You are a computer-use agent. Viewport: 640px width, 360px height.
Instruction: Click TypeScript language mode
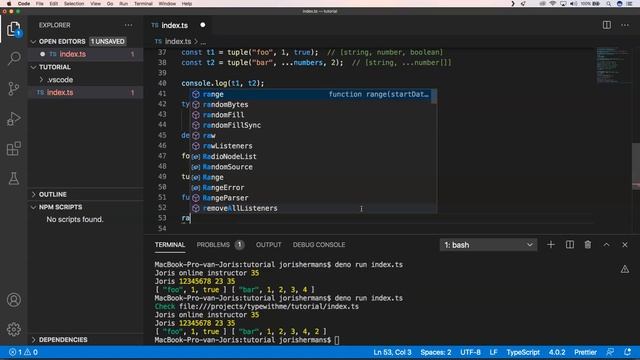click(x=523, y=352)
